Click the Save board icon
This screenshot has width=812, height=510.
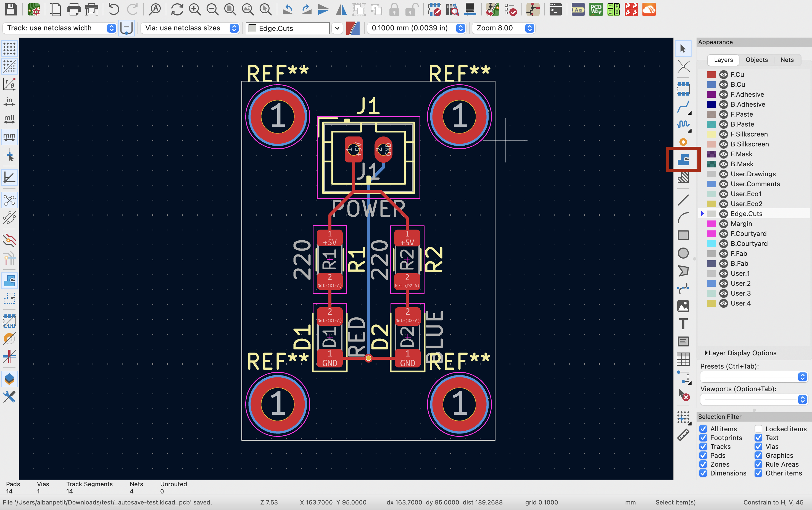10,9
